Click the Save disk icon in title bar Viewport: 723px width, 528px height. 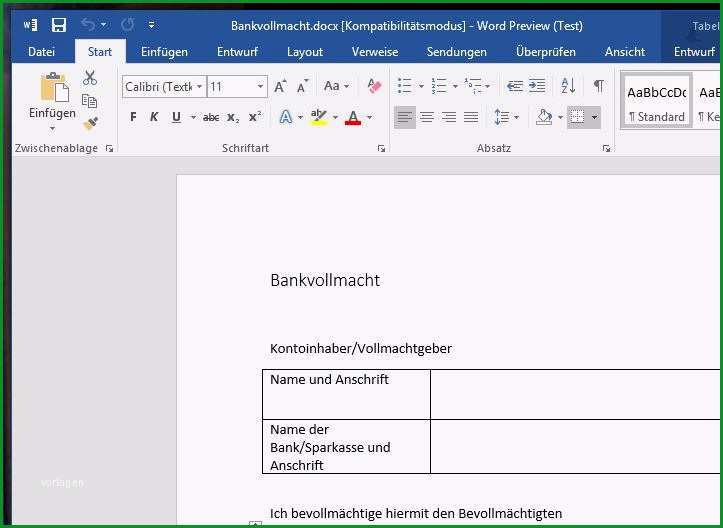tap(59, 25)
